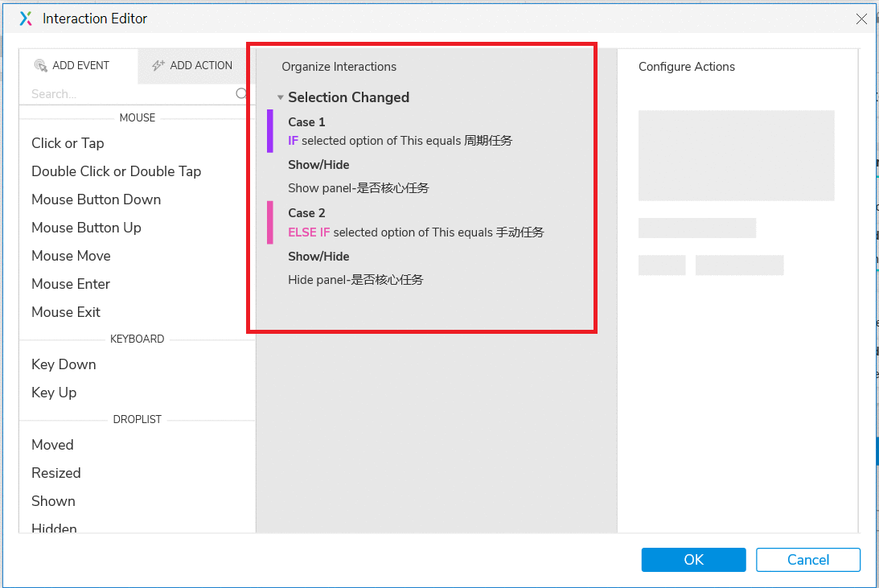Image resolution: width=879 pixels, height=588 pixels.
Task: Collapse the Selection Changed event
Action: [x=281, y=97]
